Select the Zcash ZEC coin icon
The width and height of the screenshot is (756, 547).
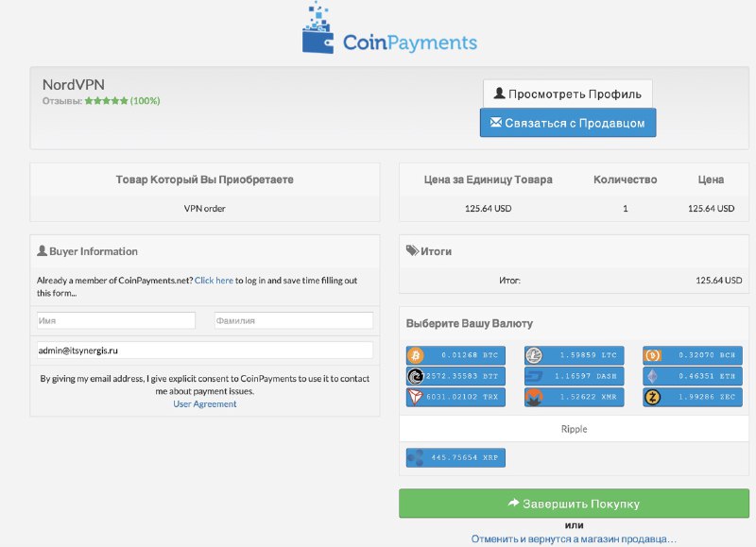pos(652,397)
